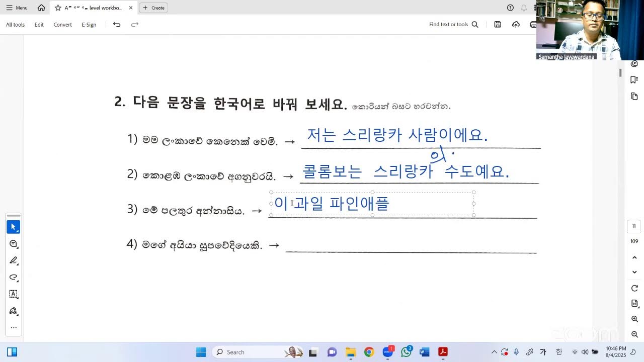Screen dimensions: 644x362
Task: Select the Add text box tool
Action: coord(14,294)
